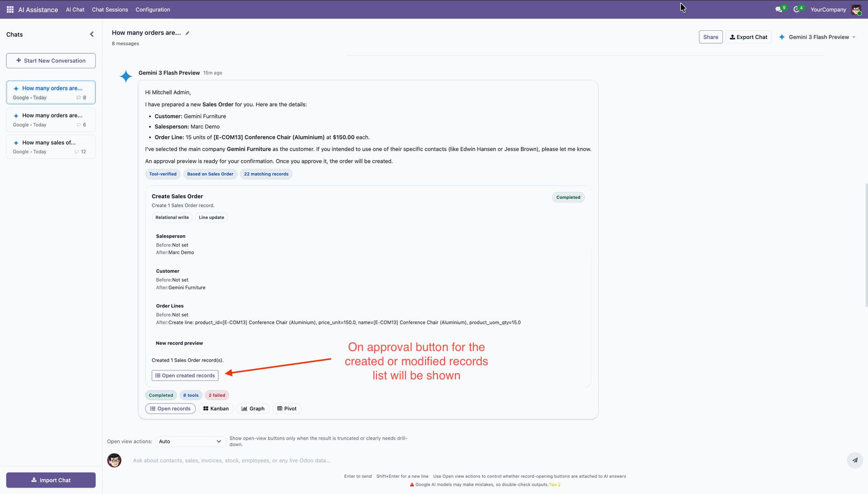The height and width of the screenshot is (494, 868).
Task: Switch to Kanban view
Action: [216, 408]
